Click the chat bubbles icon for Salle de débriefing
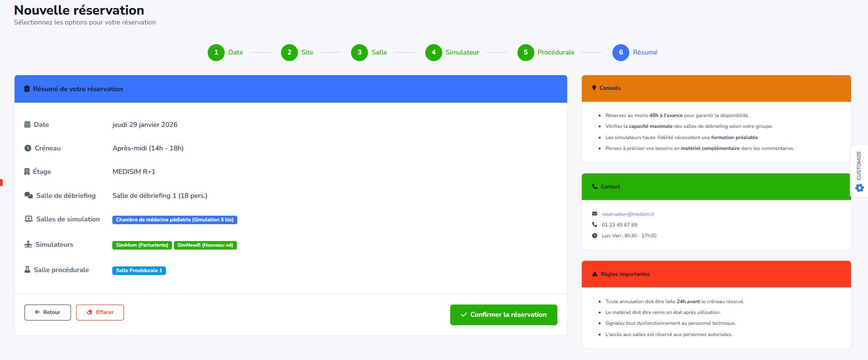This screenshot has width=868, height=360. pos(29,196)
